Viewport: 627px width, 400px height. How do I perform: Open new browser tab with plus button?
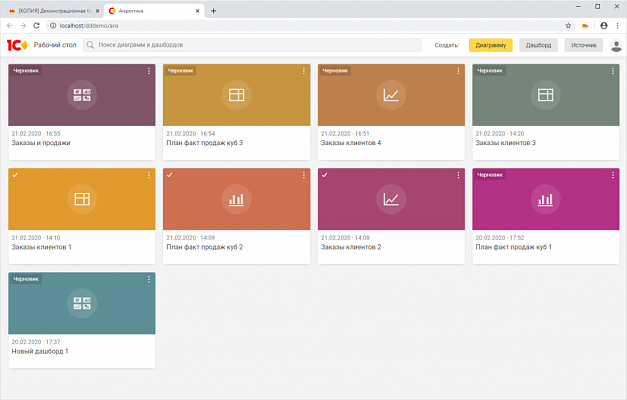213,9
